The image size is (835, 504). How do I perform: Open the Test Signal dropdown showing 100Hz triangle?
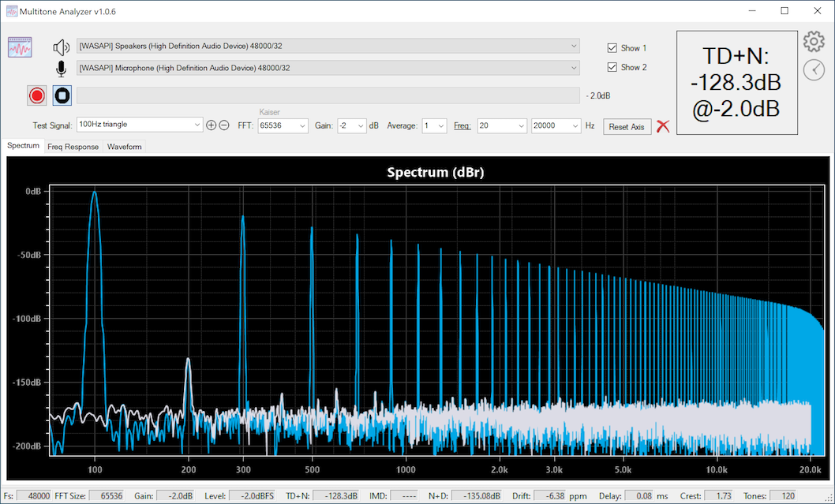pyautogui.click(x=140, y=125)
